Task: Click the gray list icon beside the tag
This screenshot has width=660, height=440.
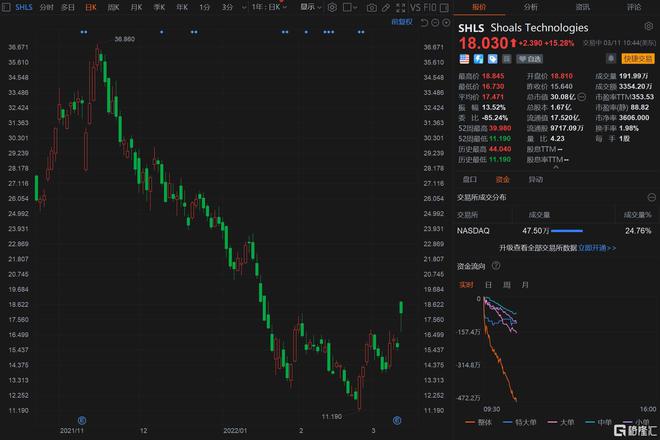Action: pyautogui.click(x=507, y=59)
